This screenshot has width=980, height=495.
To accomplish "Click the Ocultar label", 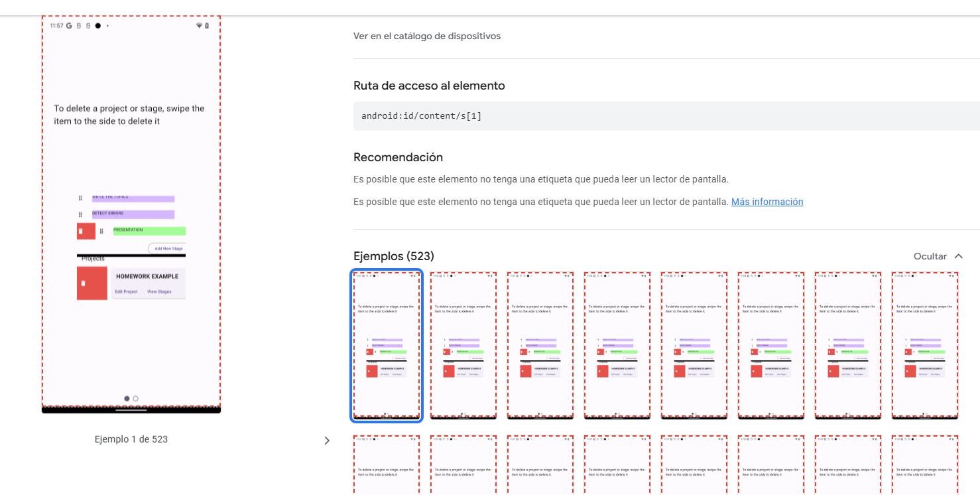I will (930, 256).
